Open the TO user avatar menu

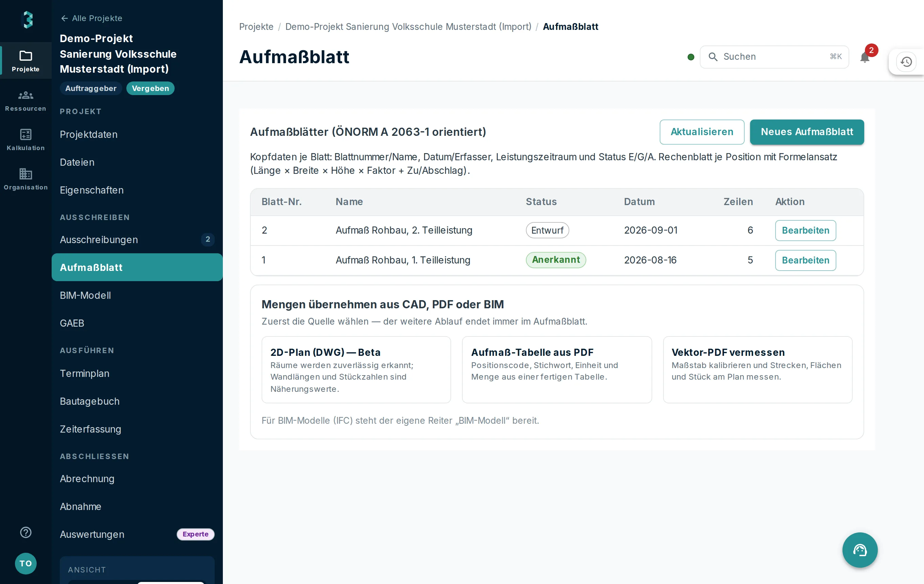26,563
